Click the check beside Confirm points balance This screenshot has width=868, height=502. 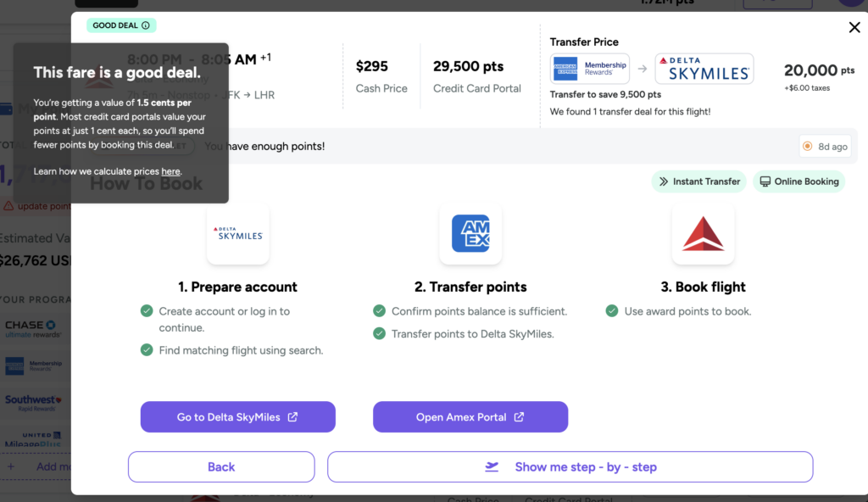pos(379,311)
